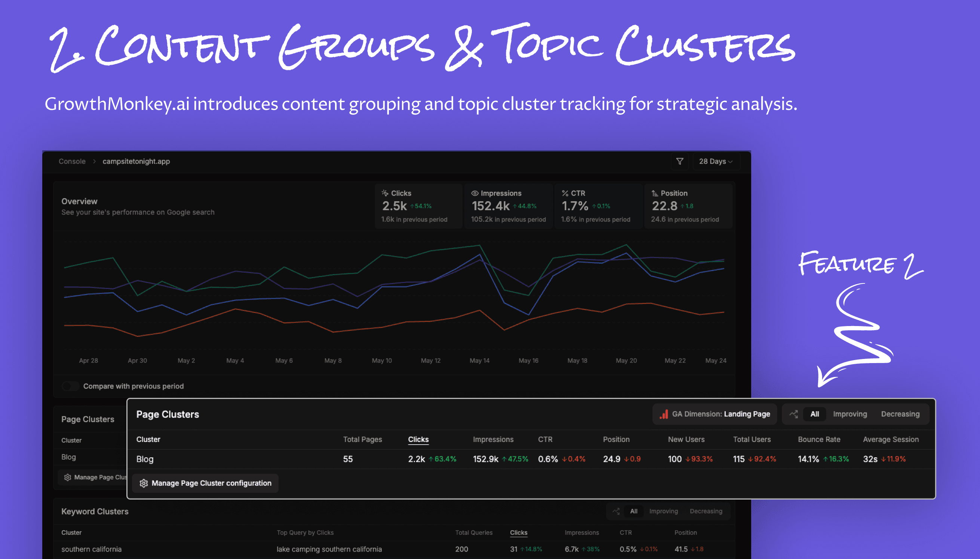
Task: Select the All tab in Keyword Clusters
Action: [633, 511]
